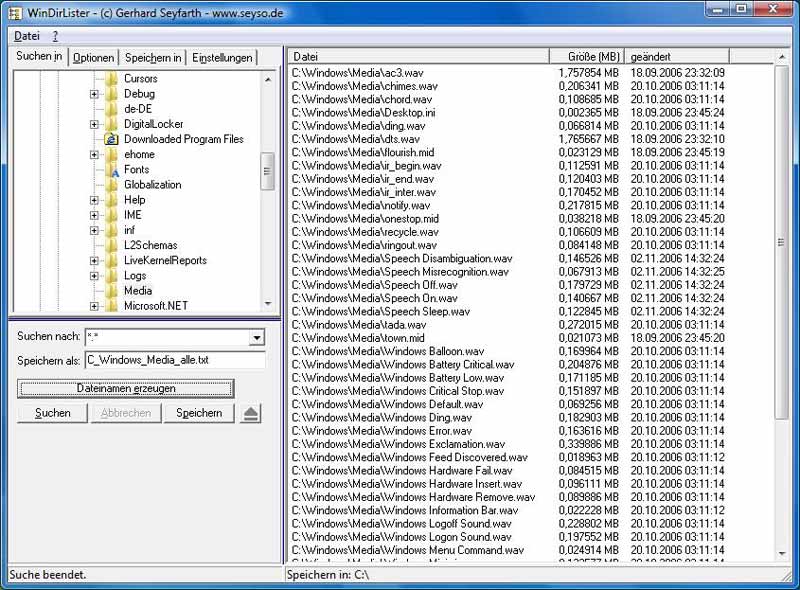Expand the Logs folder node

(x=94, y=276)
